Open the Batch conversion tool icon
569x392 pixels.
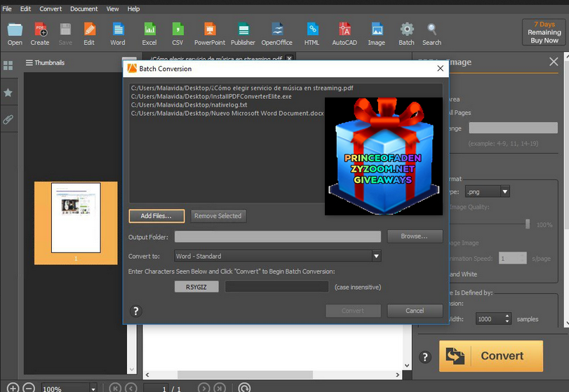click(407, 34)
